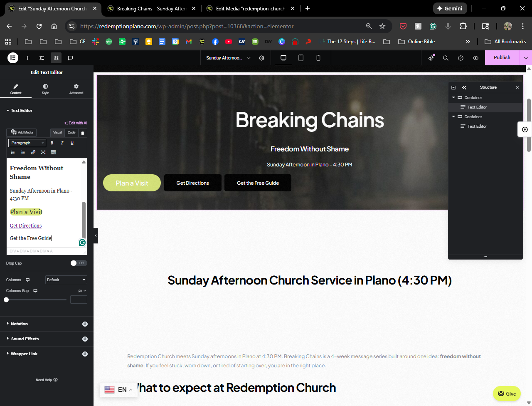Toggle the Drop Cap switch
The width and height of the screenshot is (532, 406).
pyautogui.click(x=78, y=263)
